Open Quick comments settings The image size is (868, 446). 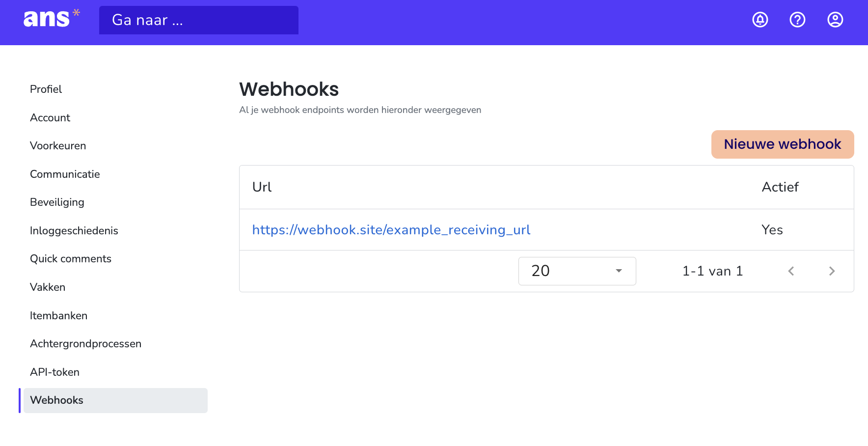point(71,259)
